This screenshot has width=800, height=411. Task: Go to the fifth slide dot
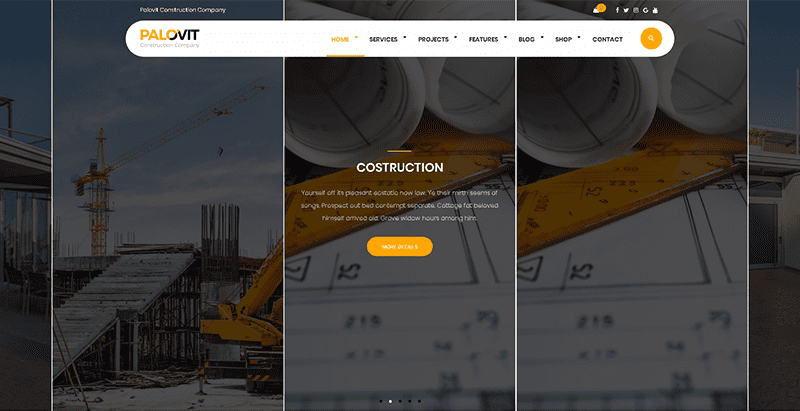(419, 401)
